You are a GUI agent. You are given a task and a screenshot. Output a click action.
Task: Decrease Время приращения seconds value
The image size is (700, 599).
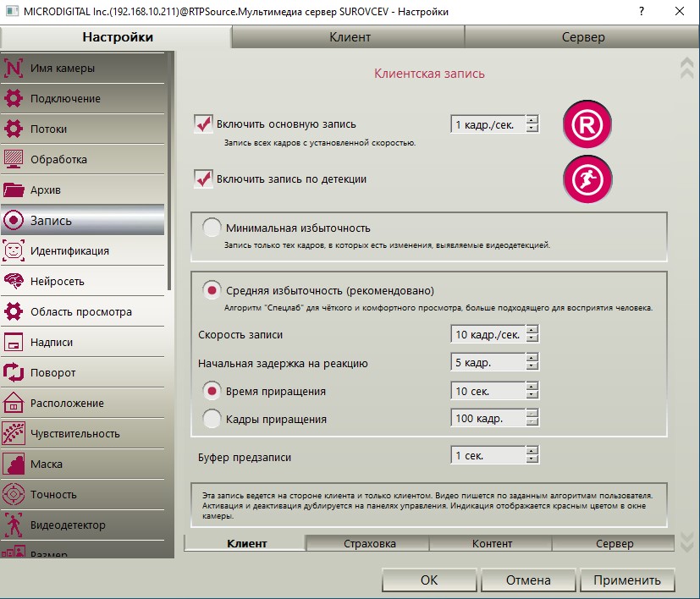coord(532,395)
